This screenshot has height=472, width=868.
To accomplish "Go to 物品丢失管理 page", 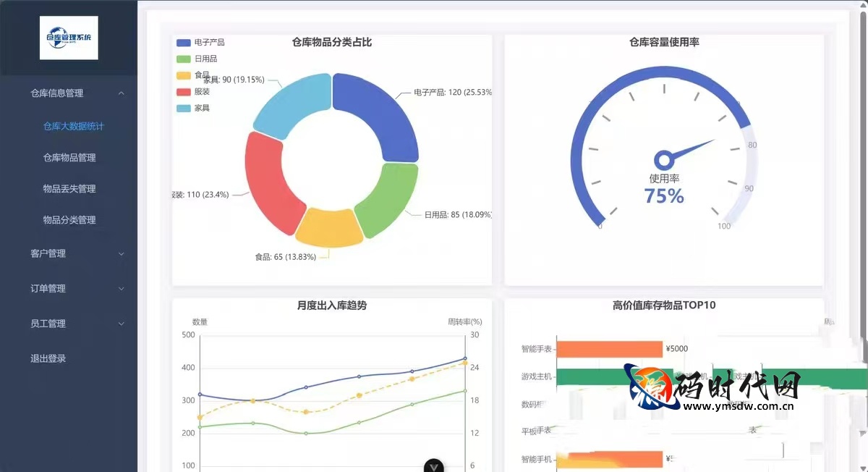I will coord(69,188).
